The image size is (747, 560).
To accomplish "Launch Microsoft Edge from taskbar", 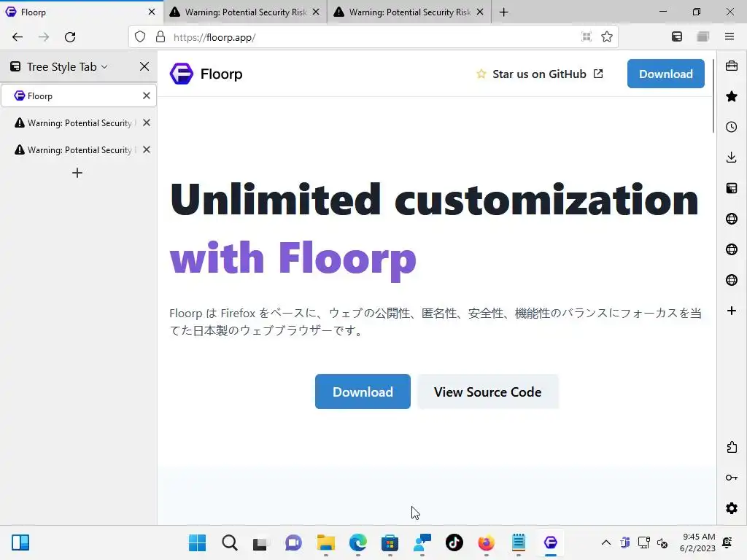I will [x=357, y=542].
